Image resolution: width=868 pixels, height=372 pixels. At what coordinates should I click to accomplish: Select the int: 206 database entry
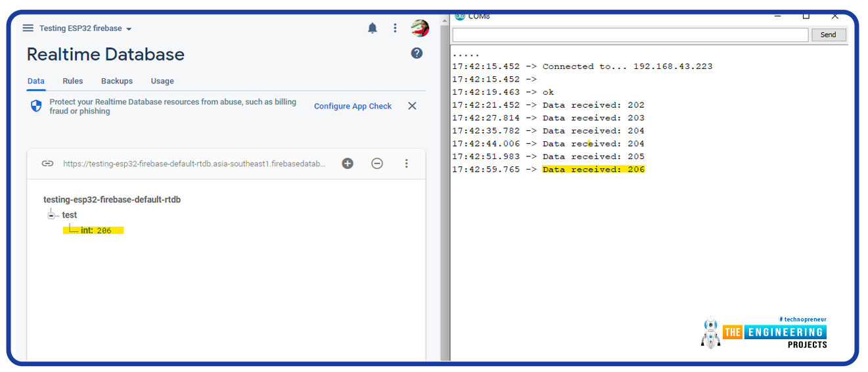coord(96,231)
